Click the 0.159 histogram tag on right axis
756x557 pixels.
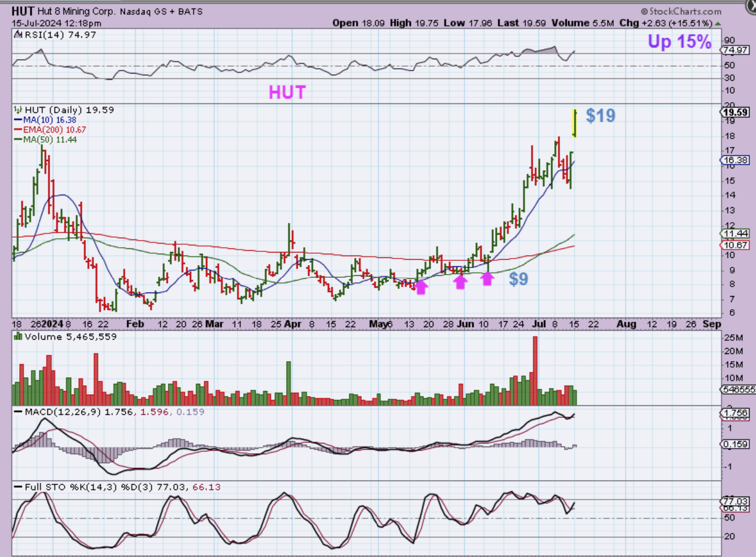(735, 444)
